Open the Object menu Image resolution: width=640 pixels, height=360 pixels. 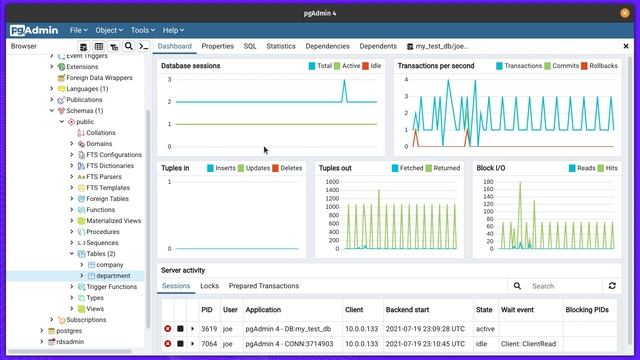click(109, 30)
